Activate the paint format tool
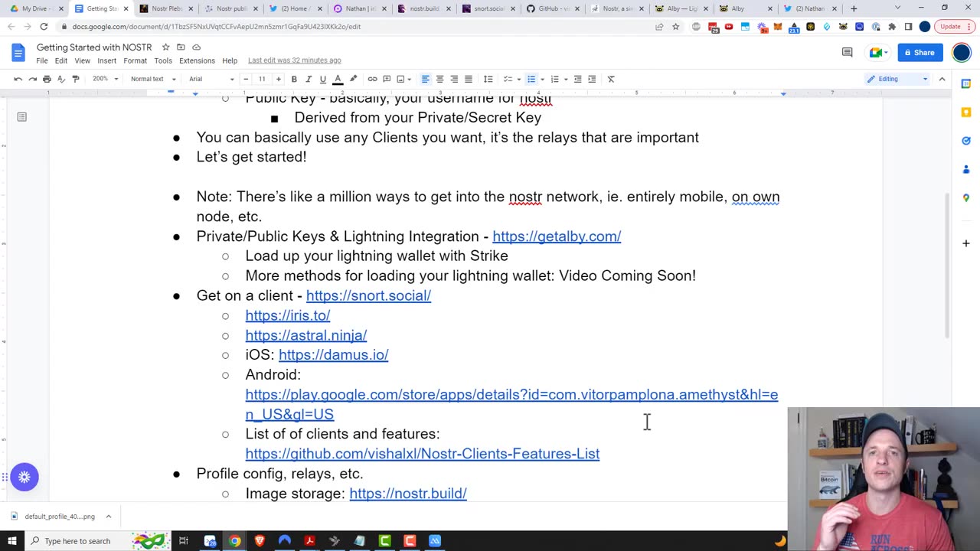This screenshot has width=980, height=551. [76, 79]
